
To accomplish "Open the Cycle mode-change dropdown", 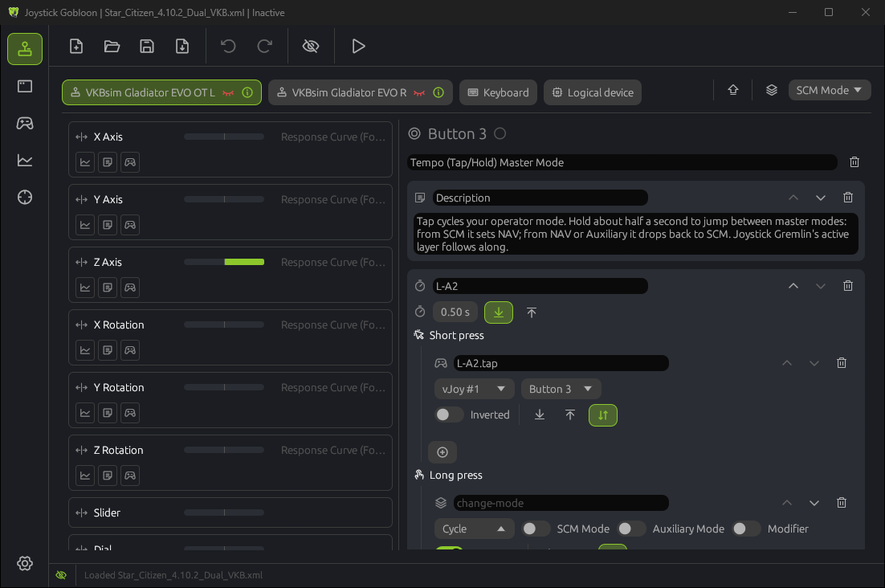I will tap(474, 529).
